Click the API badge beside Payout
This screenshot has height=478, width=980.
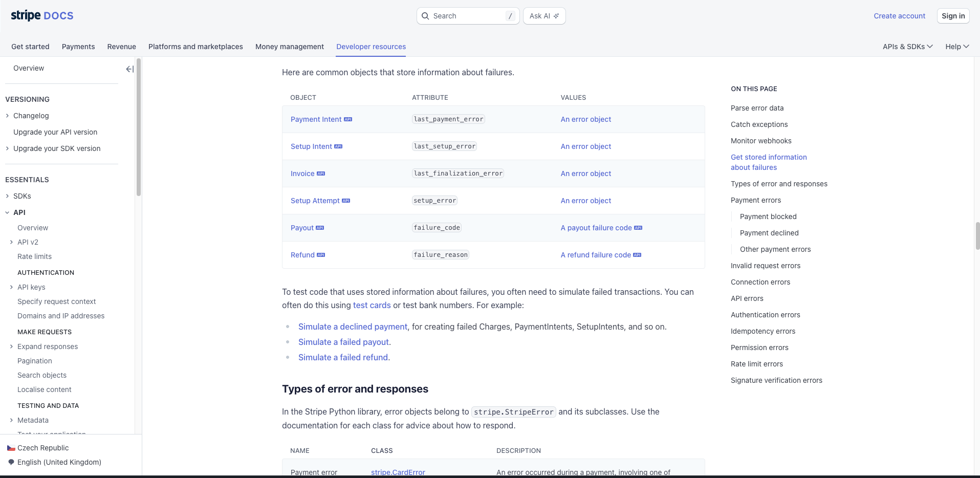click(320, 227)
